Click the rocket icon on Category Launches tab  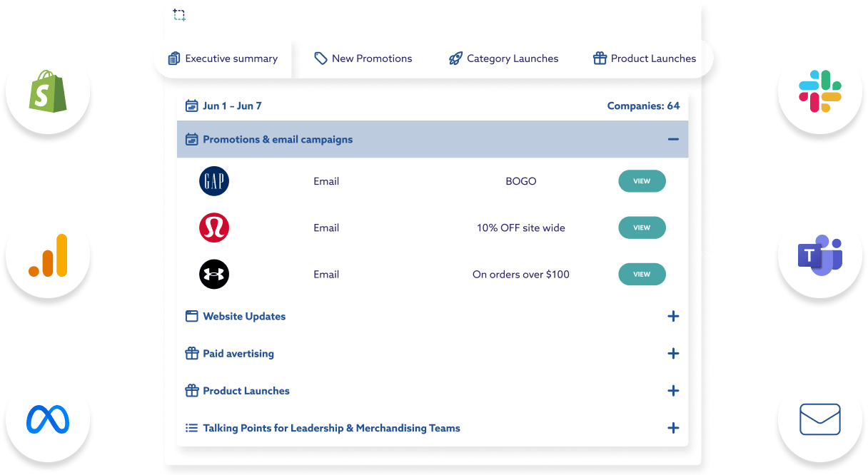click(455, 58)
